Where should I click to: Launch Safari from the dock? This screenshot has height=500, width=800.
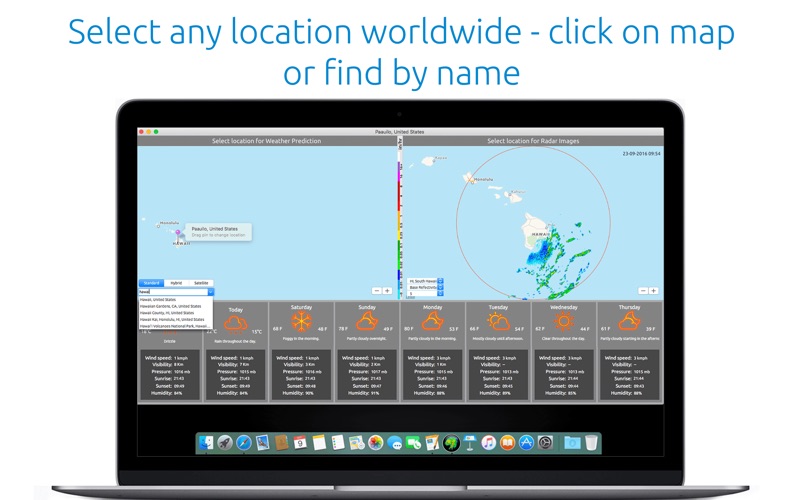coord(244,442)
